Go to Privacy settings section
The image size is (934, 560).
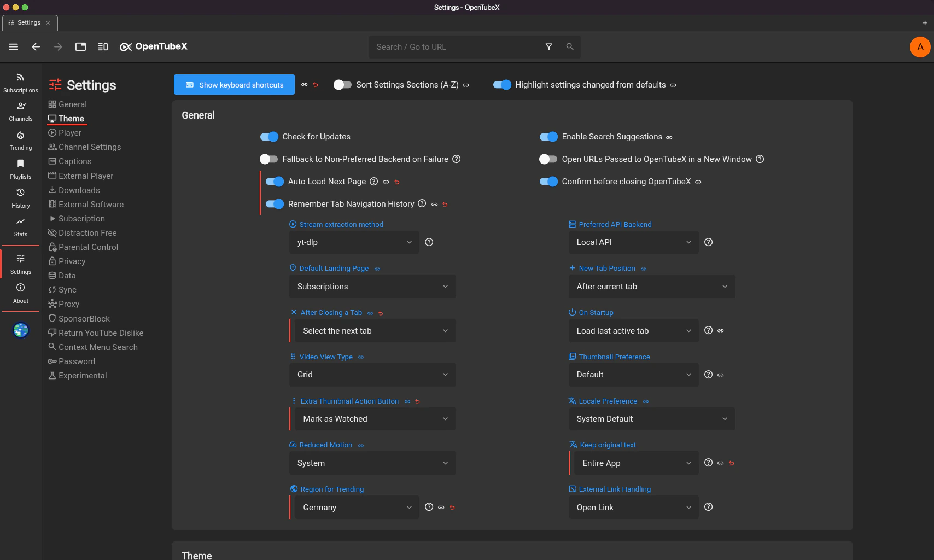pyautogui.click(x=67, y=261)
